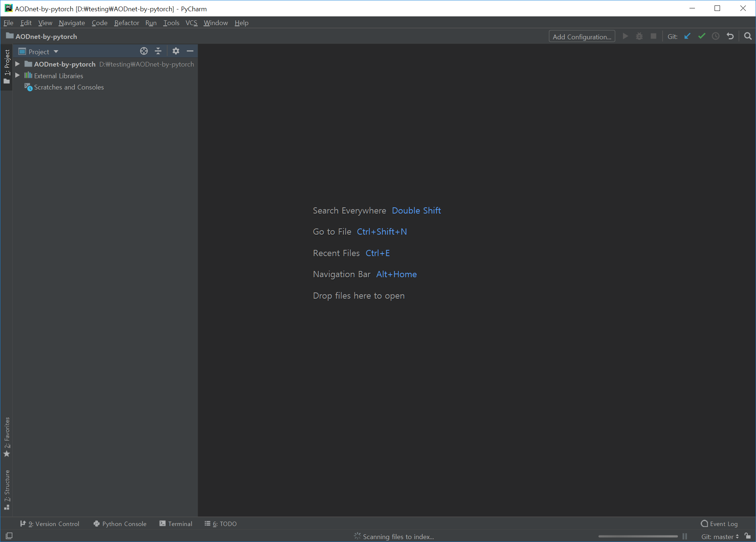Image resolution: width=756 pixels, height=542 pixels.
Task: Click the Git commit checkmark icon
Action: pos(701,36)
